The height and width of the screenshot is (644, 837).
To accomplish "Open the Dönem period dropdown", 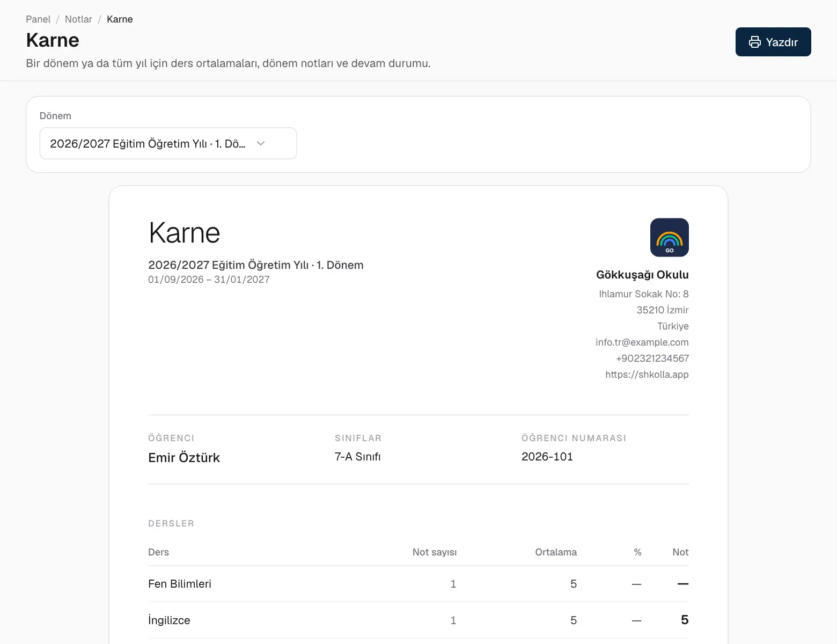I will pyautogui.click(x=168, y=143).
